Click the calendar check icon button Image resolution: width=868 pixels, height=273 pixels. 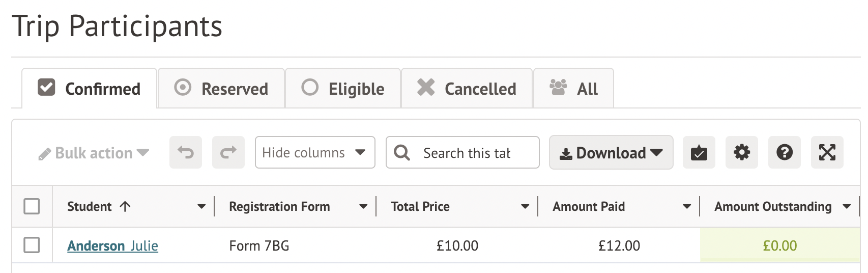(x=699, y=152)
